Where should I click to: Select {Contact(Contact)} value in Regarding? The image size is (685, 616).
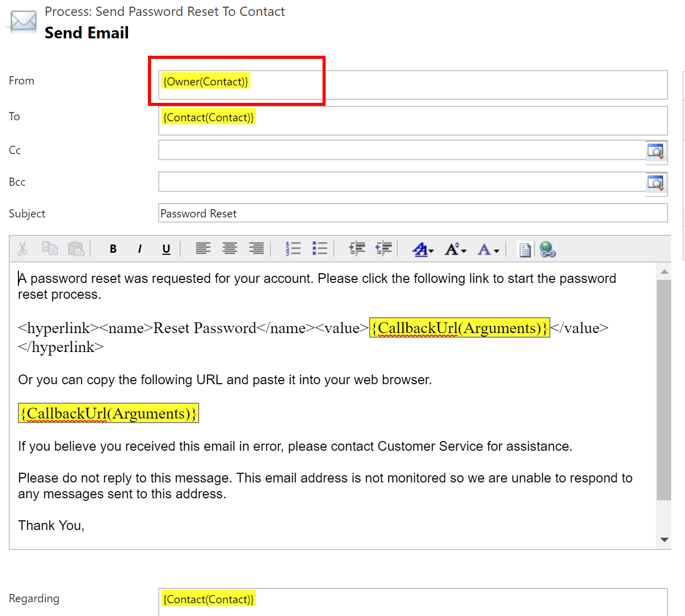[208, 599]
